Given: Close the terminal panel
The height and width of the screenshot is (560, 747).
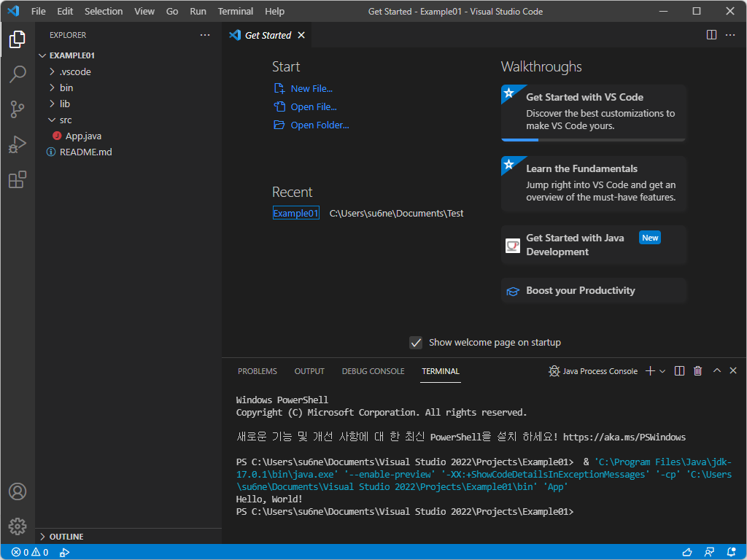Looking at the screenshot, I should pyautogui.click(x=733, y=370).
